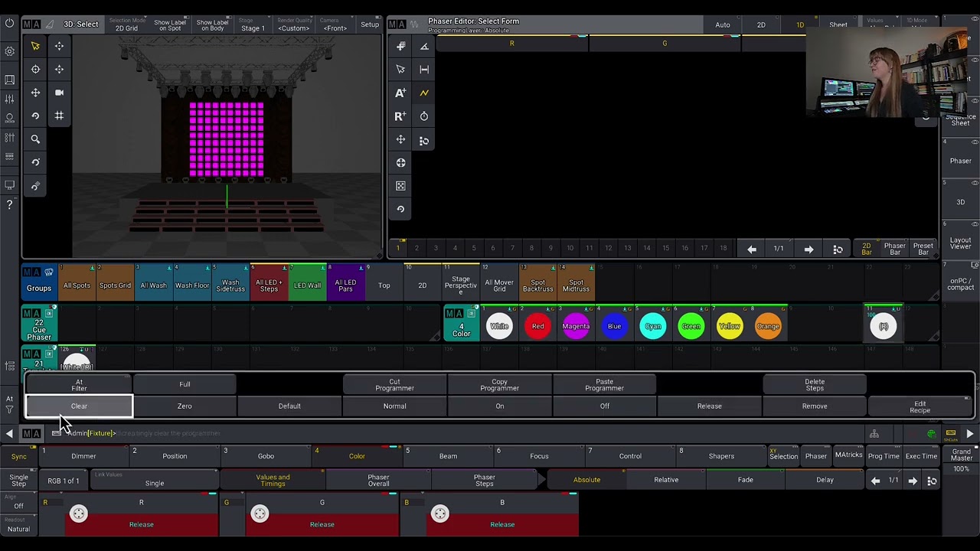
Task: Click the stopwatch timing icon in Phaser Editor
Action: [424, 116]
